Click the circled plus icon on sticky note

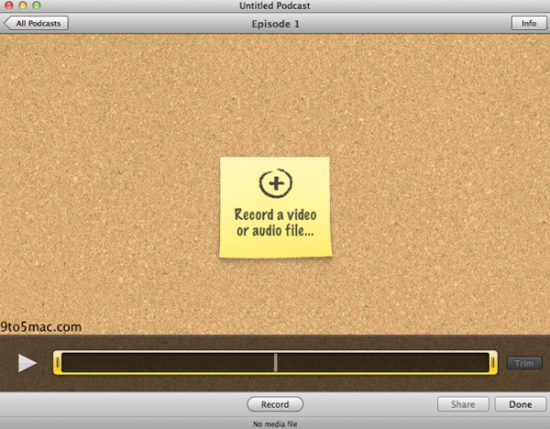point(276,183)
